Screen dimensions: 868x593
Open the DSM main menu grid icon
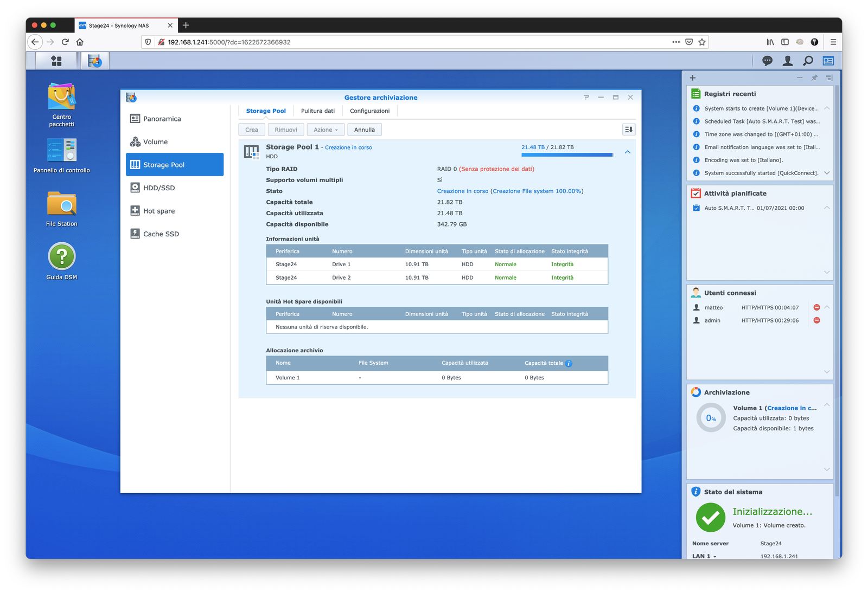point(56,61)
